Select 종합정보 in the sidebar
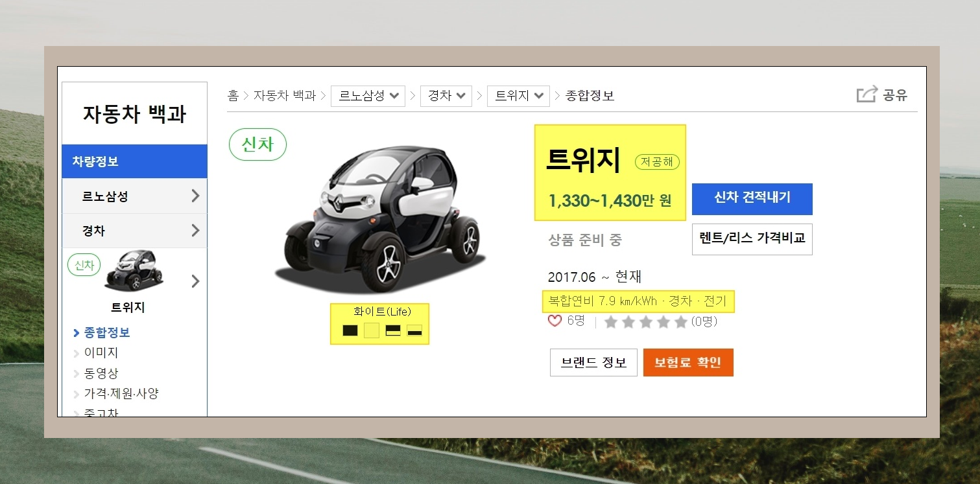Image resolution: width=980 pixels, height=484 pixels. (x=107, y=332)
